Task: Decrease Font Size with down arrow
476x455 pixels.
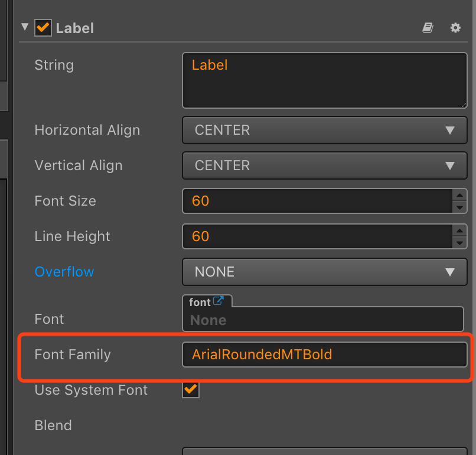Action: [x=459, y=207]
